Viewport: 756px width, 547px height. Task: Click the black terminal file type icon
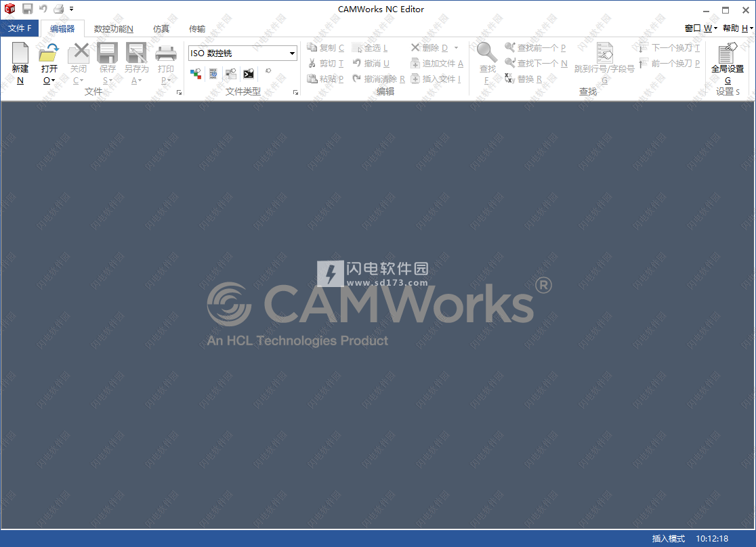(x=249, y=74)
